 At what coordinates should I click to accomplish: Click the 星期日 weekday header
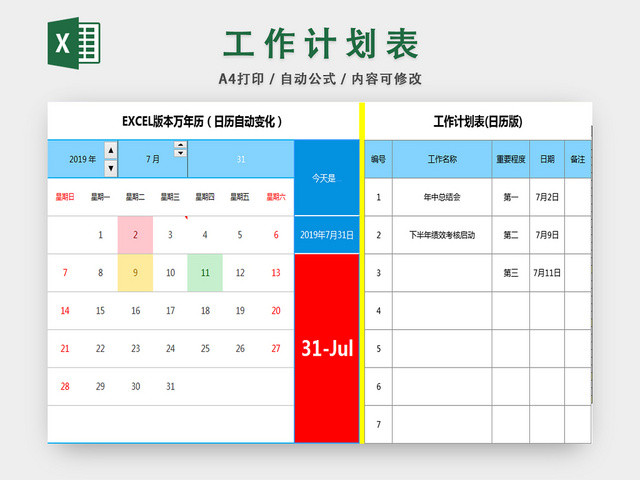pos(65,197)
